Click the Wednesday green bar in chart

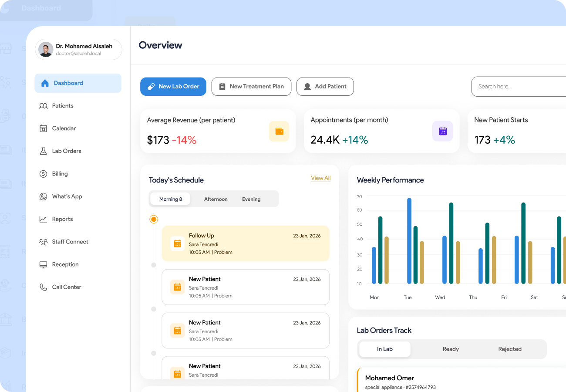click(451, 243)
